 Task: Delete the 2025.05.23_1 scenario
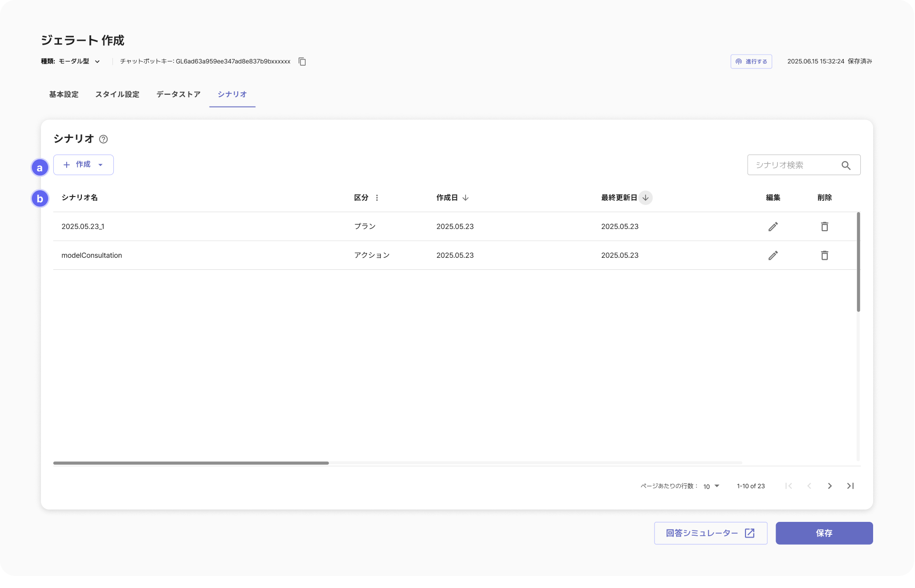click(x=825, y=226)
